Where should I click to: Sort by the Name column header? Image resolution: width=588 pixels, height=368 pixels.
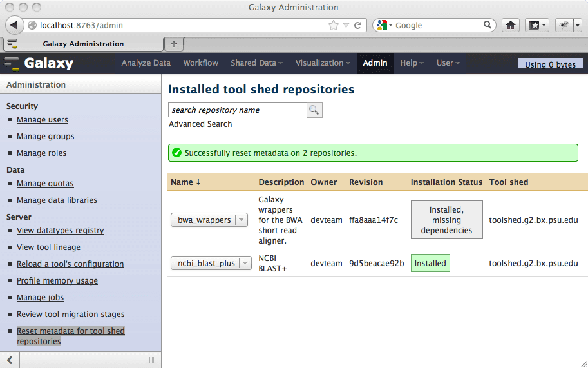point(182,182)
